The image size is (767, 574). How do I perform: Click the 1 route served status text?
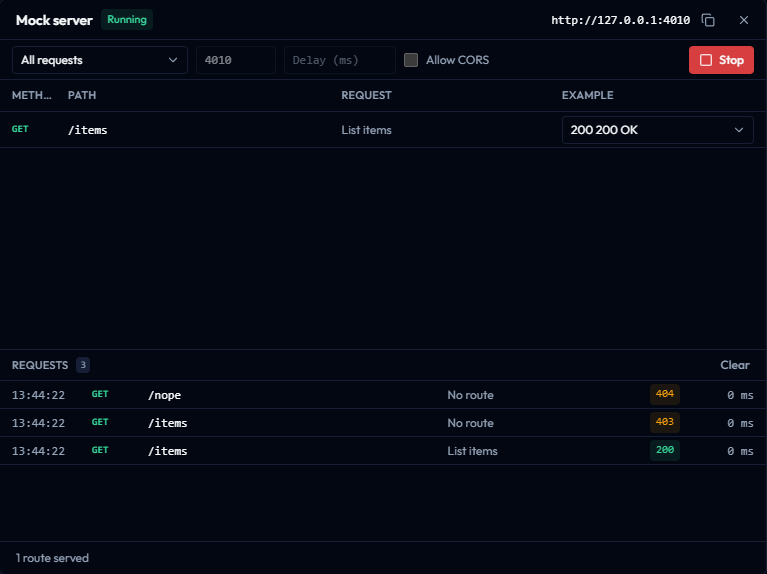(52, 558)
